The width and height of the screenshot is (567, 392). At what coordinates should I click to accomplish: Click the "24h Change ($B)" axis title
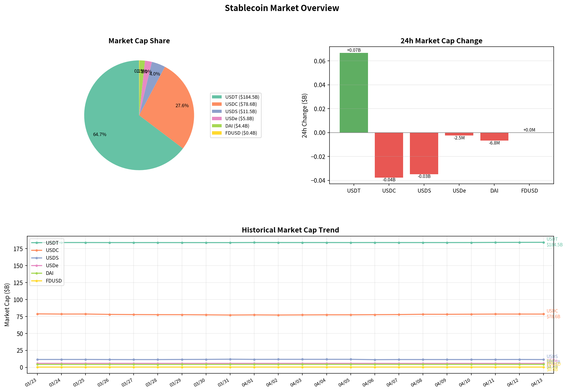[x=305, y=116]
